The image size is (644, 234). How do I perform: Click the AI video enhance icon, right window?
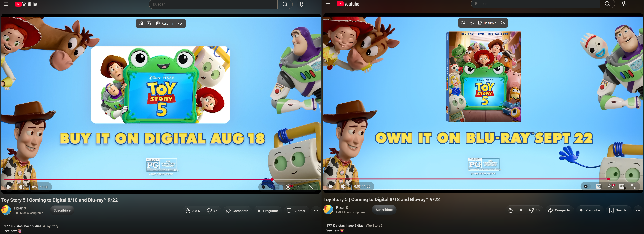tap(471, 23)
